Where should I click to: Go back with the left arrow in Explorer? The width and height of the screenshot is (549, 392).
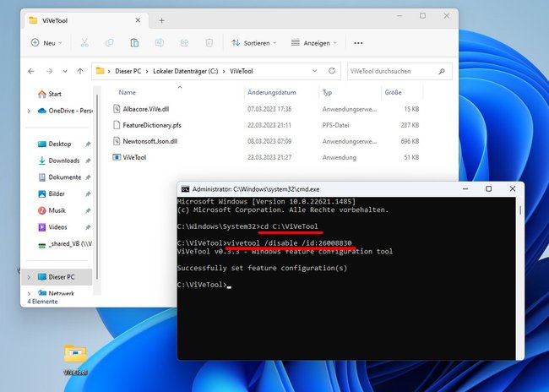(x=31, y=71)
